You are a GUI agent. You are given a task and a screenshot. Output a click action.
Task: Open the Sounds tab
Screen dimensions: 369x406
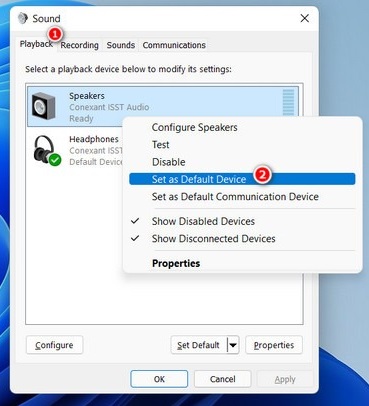(121, 45)
